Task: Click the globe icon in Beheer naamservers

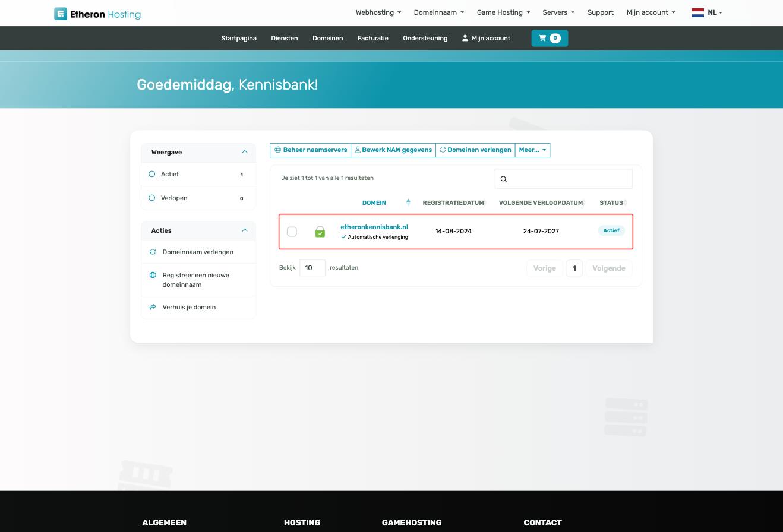Action: click(277, 150)
